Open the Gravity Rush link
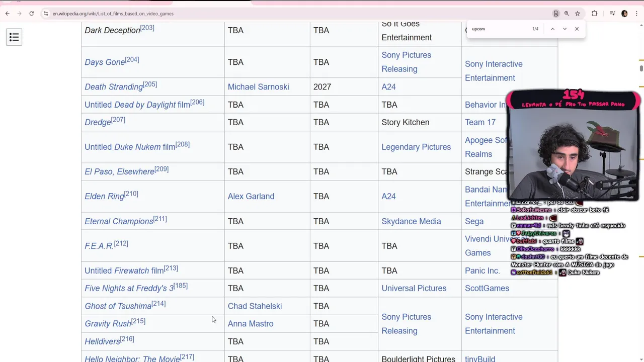The height and width of the screenshot is (362, 644). click(108, 324)
